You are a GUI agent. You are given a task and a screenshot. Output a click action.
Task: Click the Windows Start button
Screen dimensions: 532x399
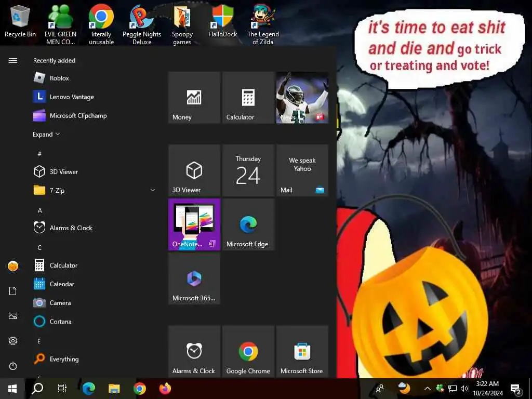pyautogui.click(x=12, y=389)
